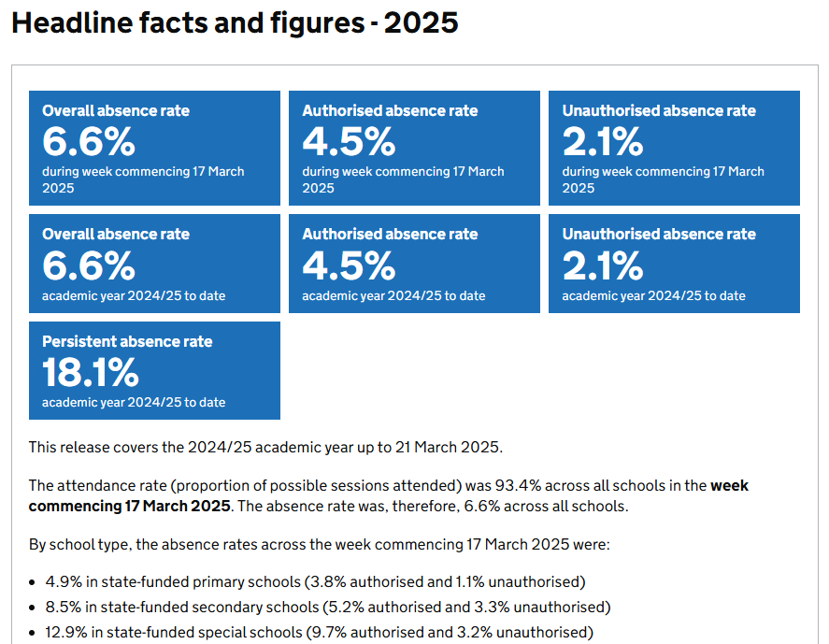Click the Overall absence rate academic year tile
This screenshot has height=644, width=829.
point(154,264)
